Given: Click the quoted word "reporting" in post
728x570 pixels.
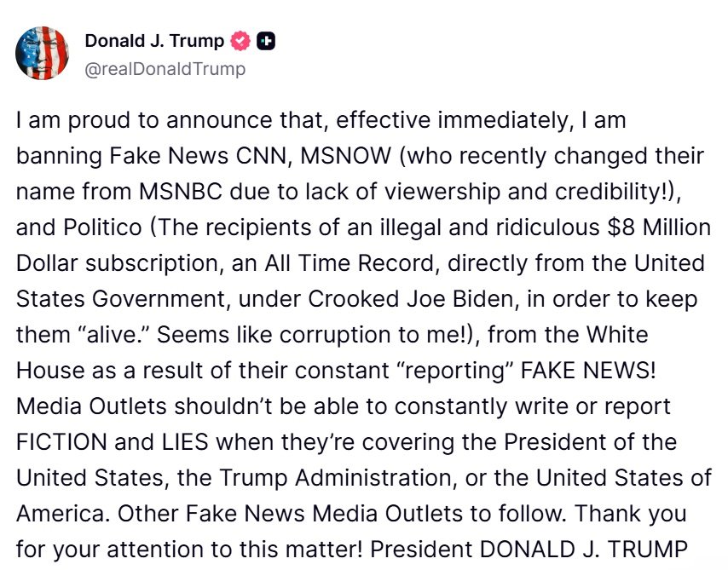Looking at the screenshot, I should click(455, 371).
